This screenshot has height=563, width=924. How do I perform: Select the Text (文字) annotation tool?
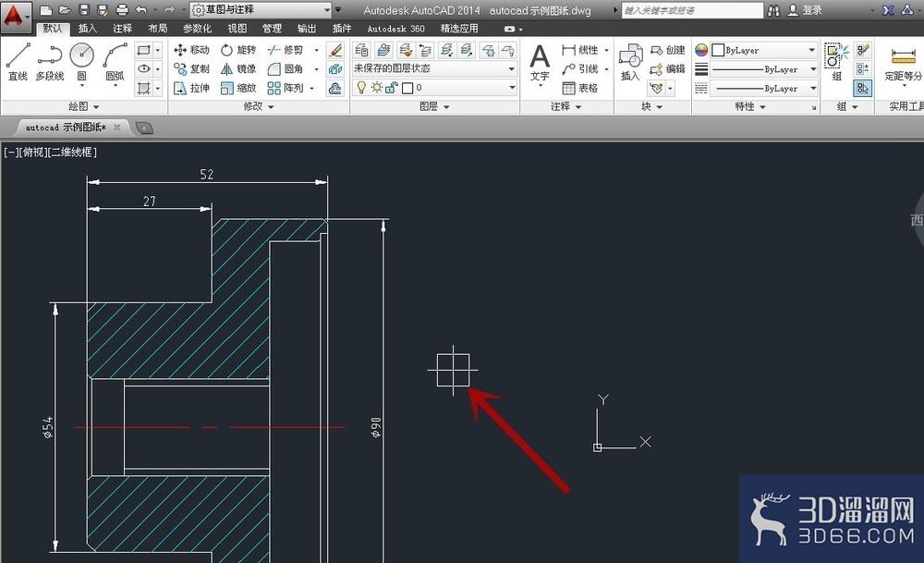(x=540, y=63)
